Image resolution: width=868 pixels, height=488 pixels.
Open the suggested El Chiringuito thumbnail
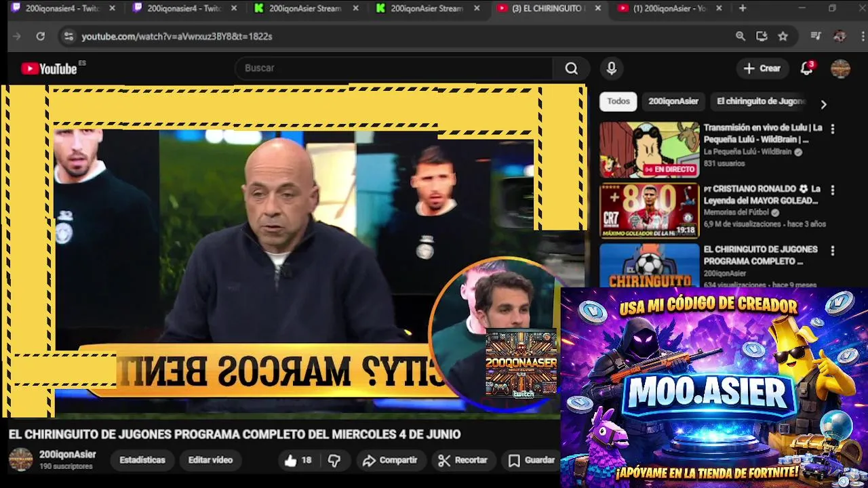[x=649, y=266]
